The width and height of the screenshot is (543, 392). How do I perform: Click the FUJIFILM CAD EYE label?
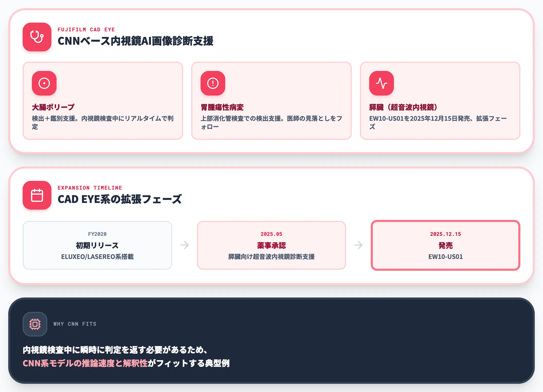(x=86, y=30)
